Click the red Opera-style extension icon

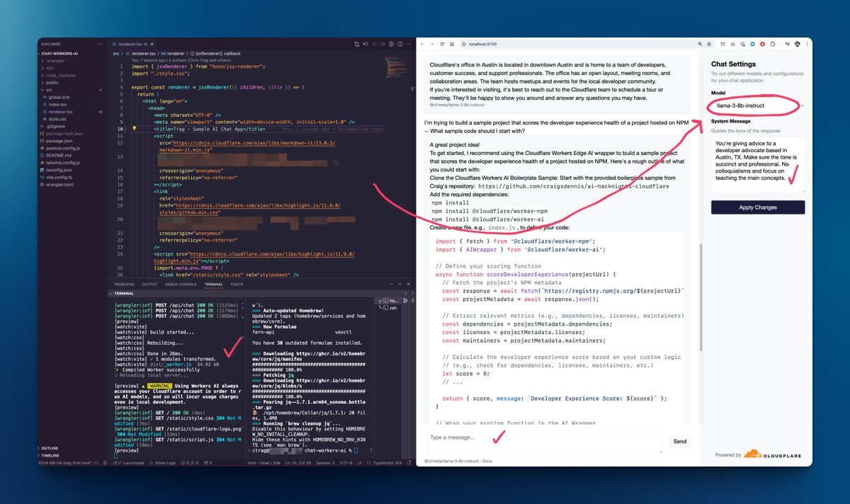pos(762,44)
